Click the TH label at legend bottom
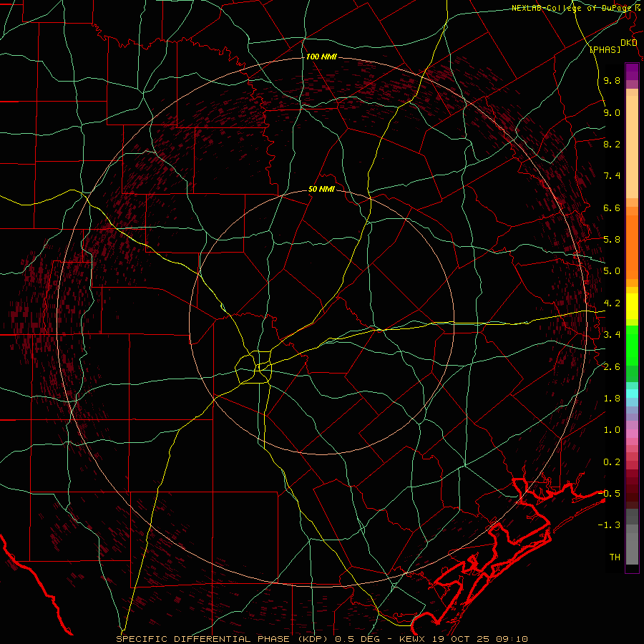This screenshot has width=644, height=644. click(615, 557)
